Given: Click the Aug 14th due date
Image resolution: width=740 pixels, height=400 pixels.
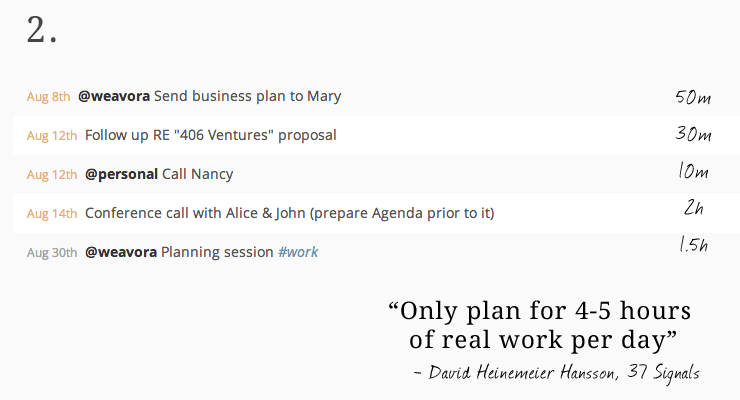Looking at the screenshot, I should (52, 214).
